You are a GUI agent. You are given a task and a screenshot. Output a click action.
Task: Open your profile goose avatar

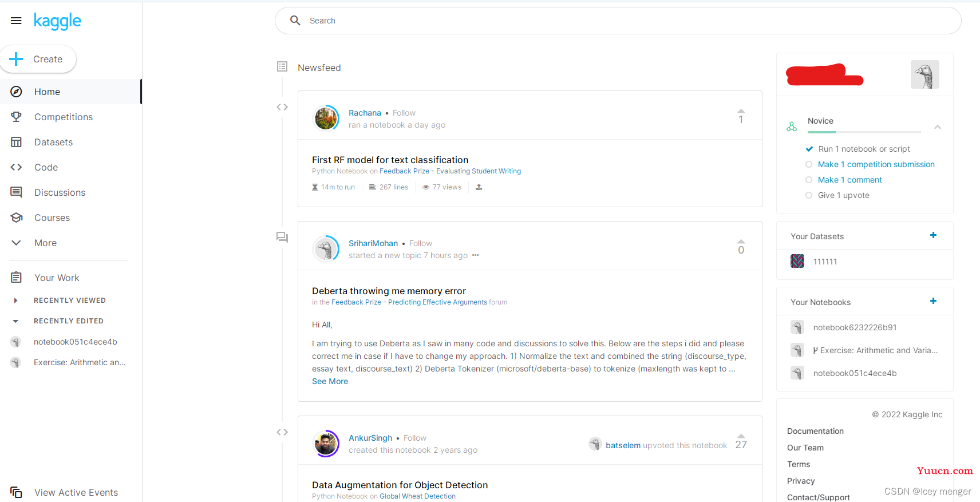pyautogui.click(x=924, y=74)
